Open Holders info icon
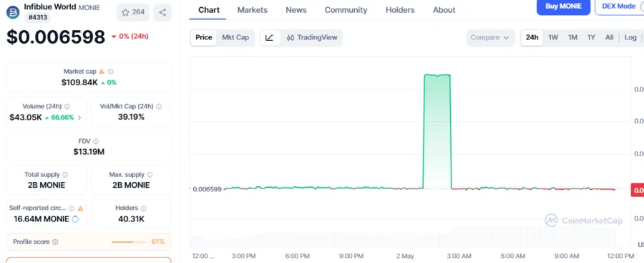 pyautogui.click(x=143, y=209)
